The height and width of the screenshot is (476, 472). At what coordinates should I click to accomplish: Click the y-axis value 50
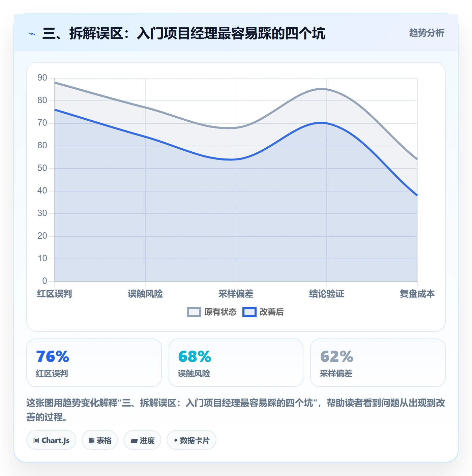point(42,168)
